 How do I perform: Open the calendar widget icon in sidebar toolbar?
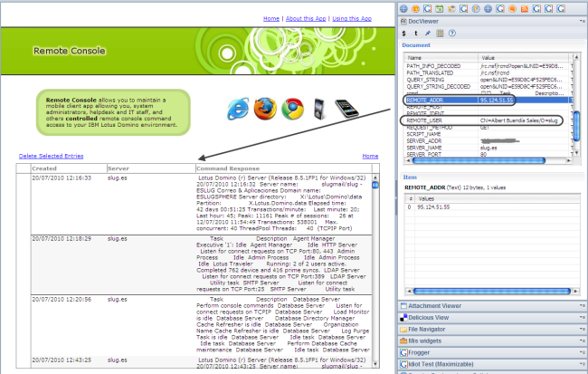coord(439,9)
